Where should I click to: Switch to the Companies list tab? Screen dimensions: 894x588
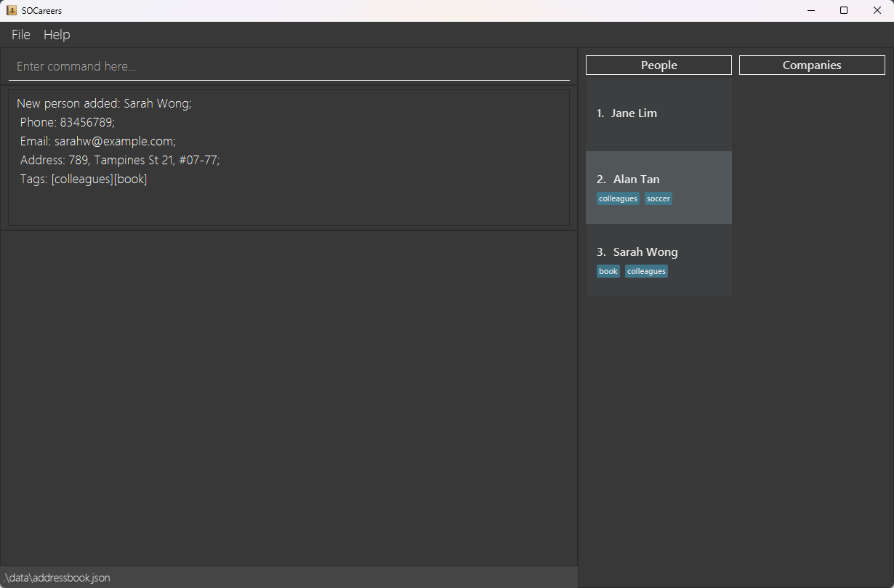click(811, 65)
